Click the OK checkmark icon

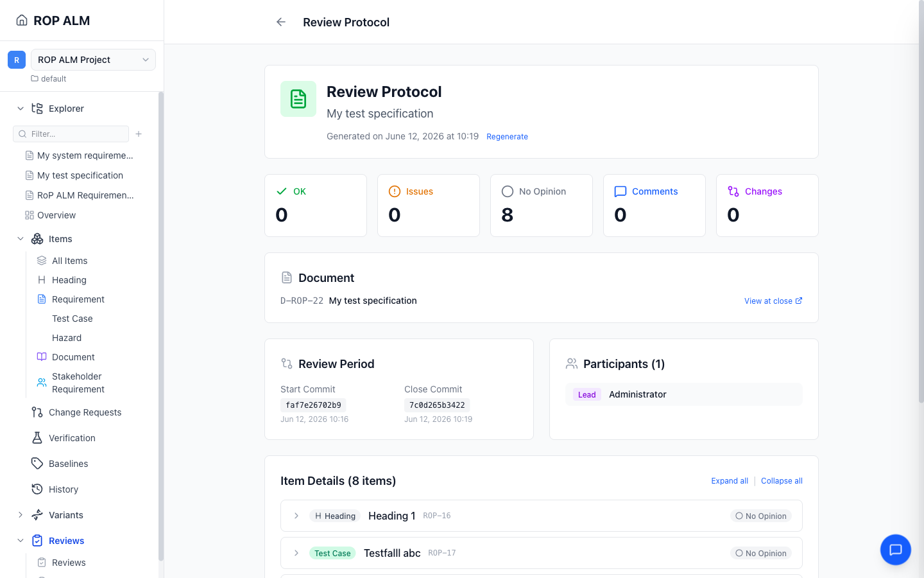[x=282, y=191]
